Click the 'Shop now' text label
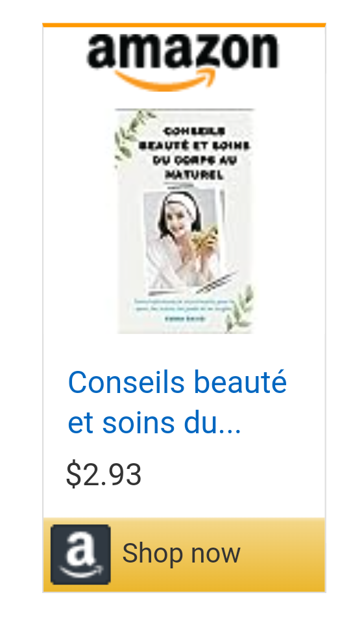 click(x=181, y=553)
